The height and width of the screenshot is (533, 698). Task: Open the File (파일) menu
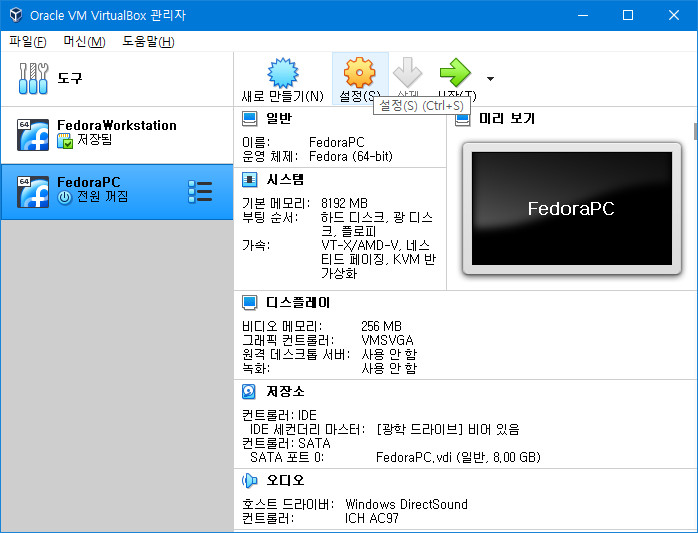[x=28, y=41]
